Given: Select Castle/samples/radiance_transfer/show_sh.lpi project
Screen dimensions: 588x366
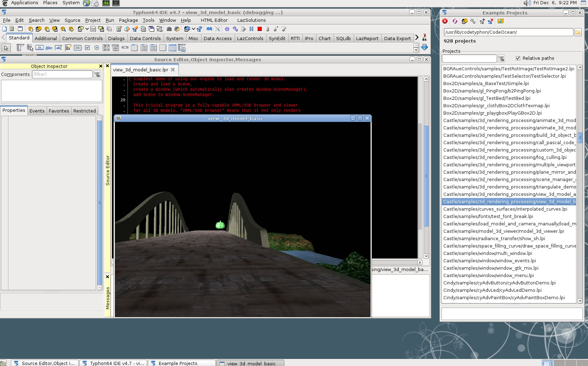Looking at the screenshot, I should (509, 238).
